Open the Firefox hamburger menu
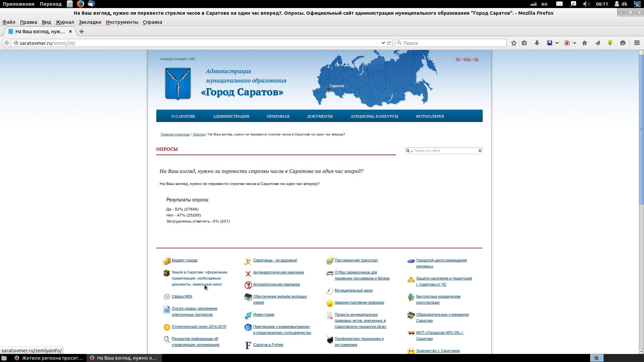Screen dimensions: 644x362 pyautogui.click(x=637, y=43)
